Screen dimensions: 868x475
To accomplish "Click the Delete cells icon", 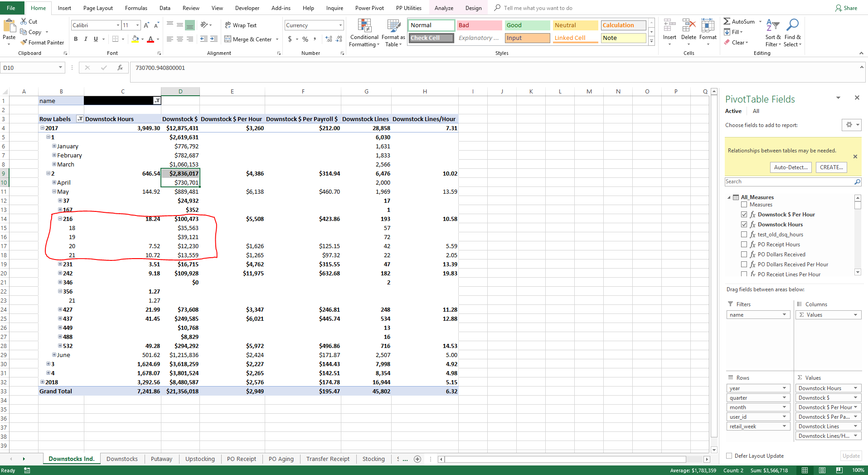I will (x=689, y=26).
